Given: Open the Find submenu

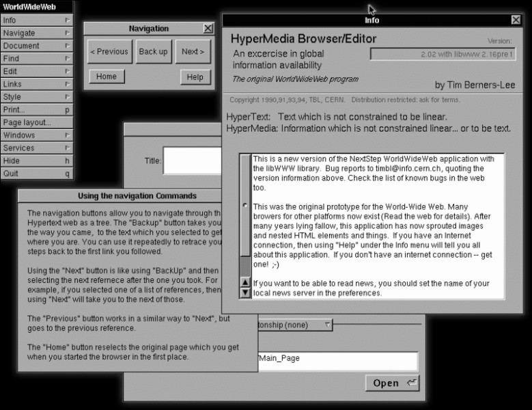Looking at the screenshot, I should coord(37,59).
